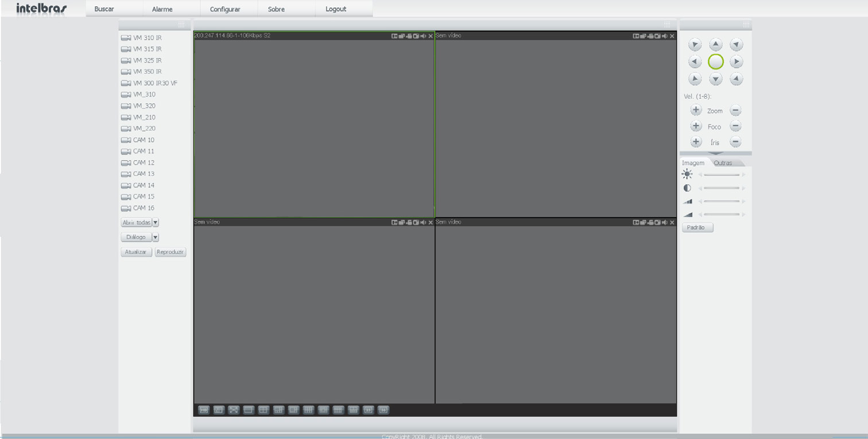
Task: Close the bottom-right Sem vídeo window
Action: (x=672, y=223)
